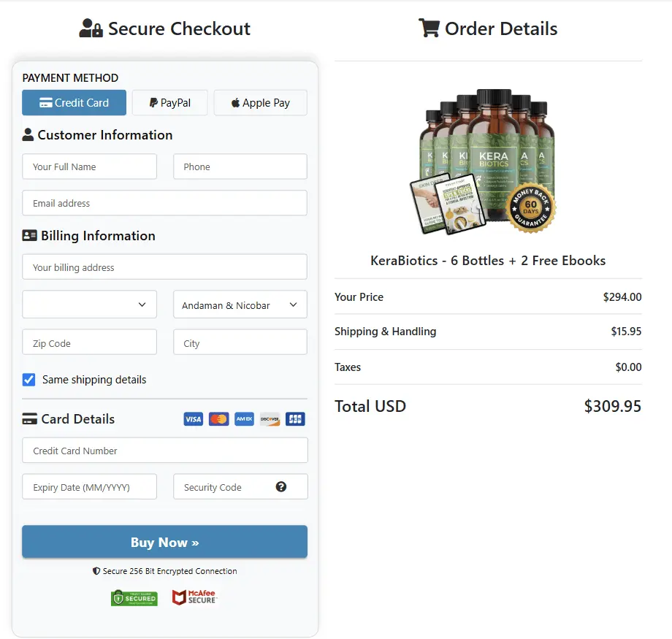Click the Email address input
This screenshot has width=672, height=639.
[x=164, y=203]
